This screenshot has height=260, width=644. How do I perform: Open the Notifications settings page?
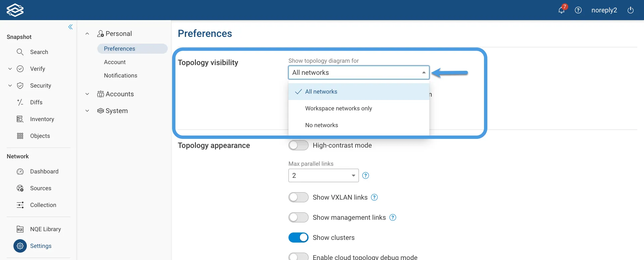coord(120,75)
